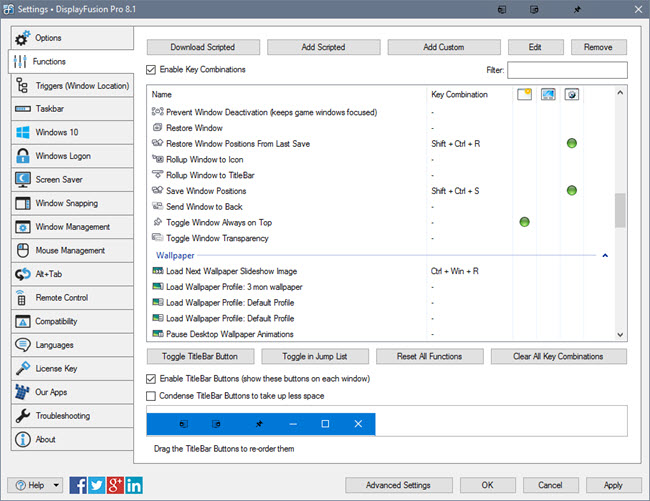Viewport: 650px width, 501px height.
Task: Open Advanced Settings
Action: pyautogui.click(x=398, y=485)
